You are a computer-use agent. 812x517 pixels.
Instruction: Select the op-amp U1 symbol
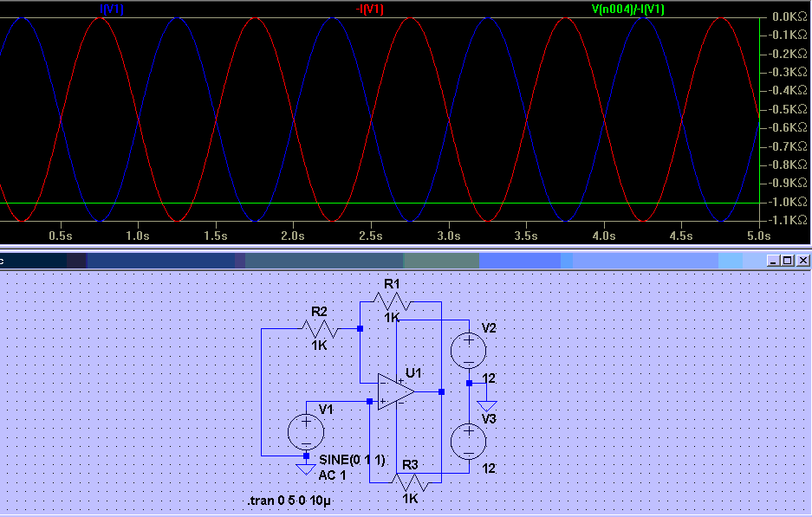396,391
